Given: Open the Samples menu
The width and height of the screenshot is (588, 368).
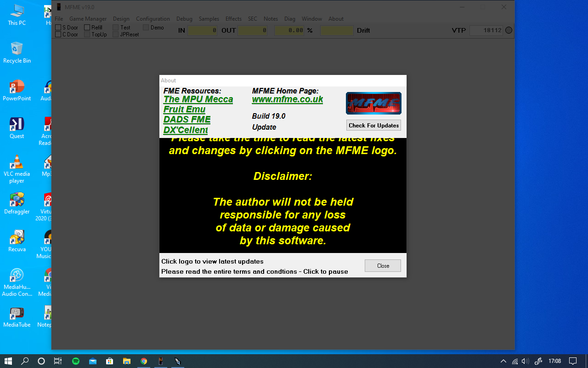Looking at the screenshot, I should [209, 19].
